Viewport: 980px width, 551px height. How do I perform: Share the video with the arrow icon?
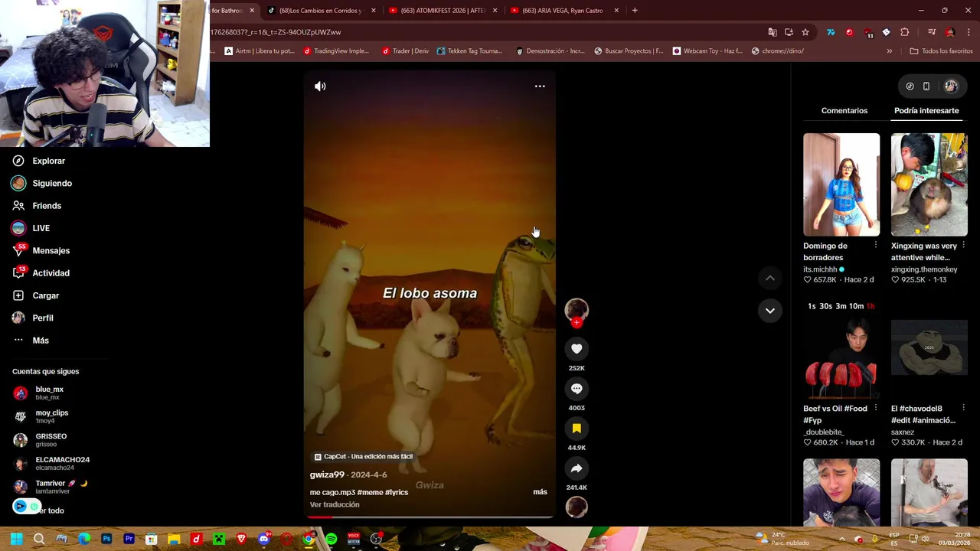(577, 468)
